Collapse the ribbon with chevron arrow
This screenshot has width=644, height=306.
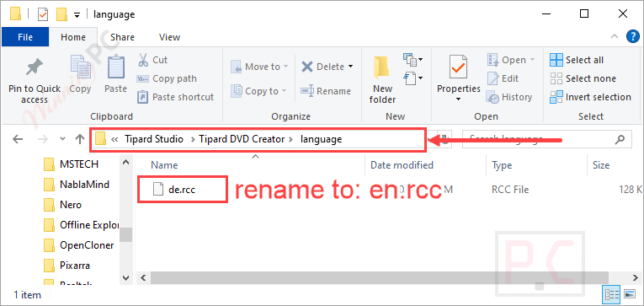615,36
